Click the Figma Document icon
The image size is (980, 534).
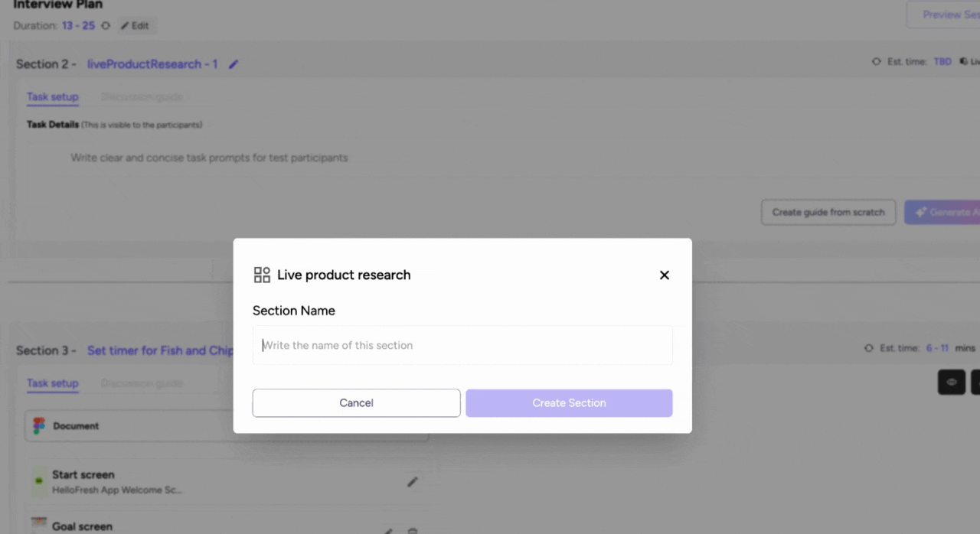tap(39, 426)
